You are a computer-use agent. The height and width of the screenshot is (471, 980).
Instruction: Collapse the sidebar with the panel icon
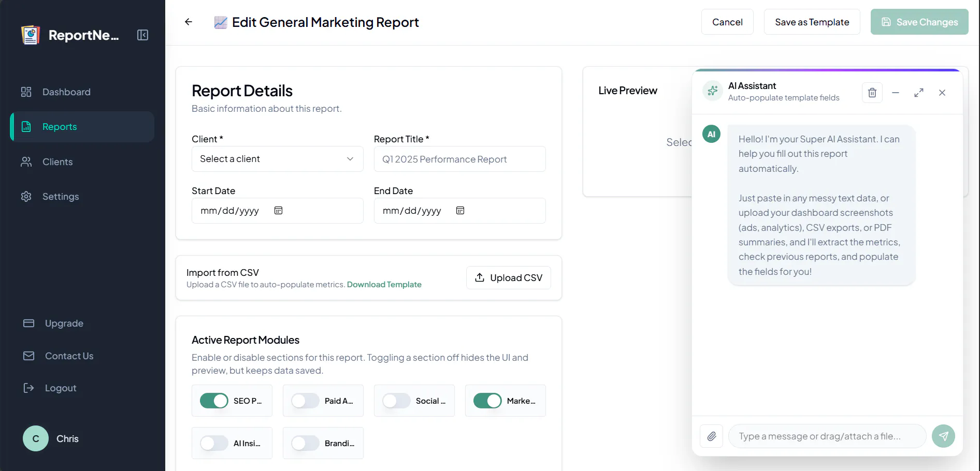pos(142,35)
